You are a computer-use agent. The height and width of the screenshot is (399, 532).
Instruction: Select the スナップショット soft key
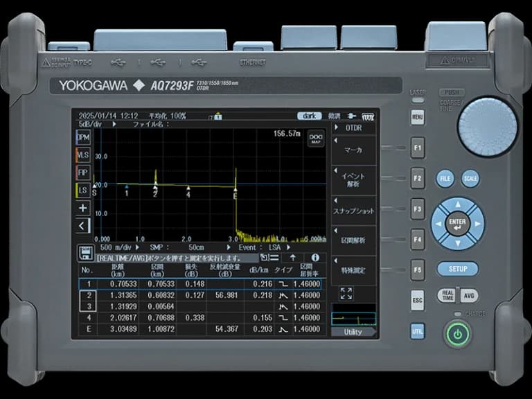(x=353, y=211)
